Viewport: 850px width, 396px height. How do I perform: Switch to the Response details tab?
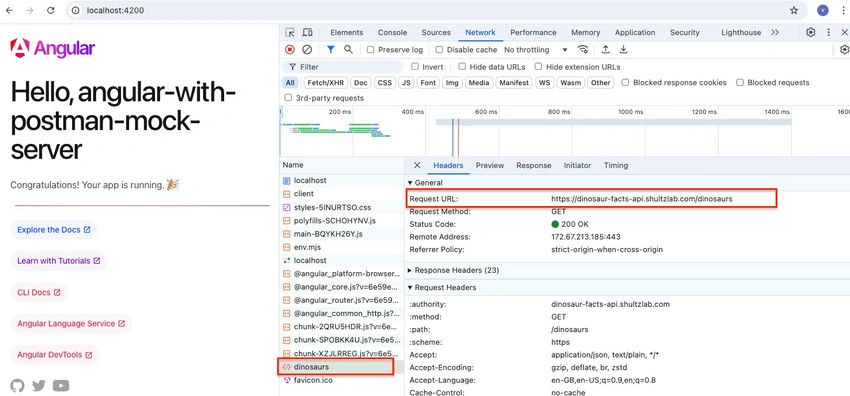533,165
